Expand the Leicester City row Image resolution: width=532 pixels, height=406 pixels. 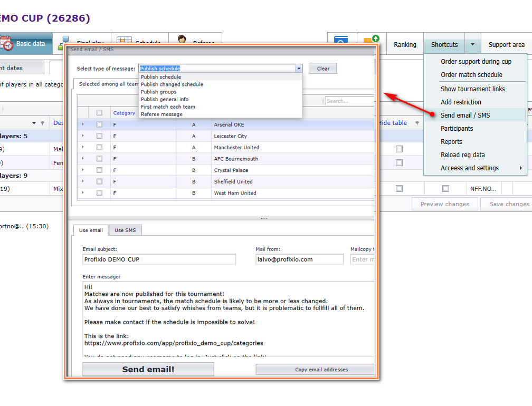[83, 136]
